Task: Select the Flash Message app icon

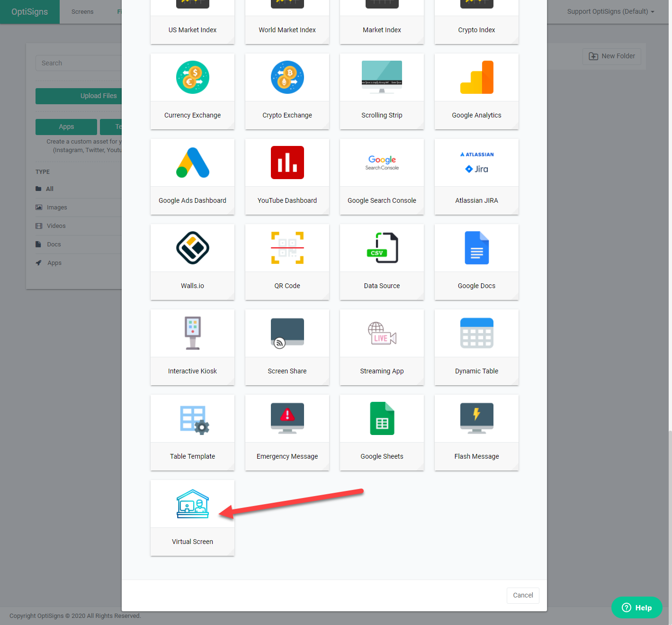Action: pyautogui.click(x=476, y=418)
